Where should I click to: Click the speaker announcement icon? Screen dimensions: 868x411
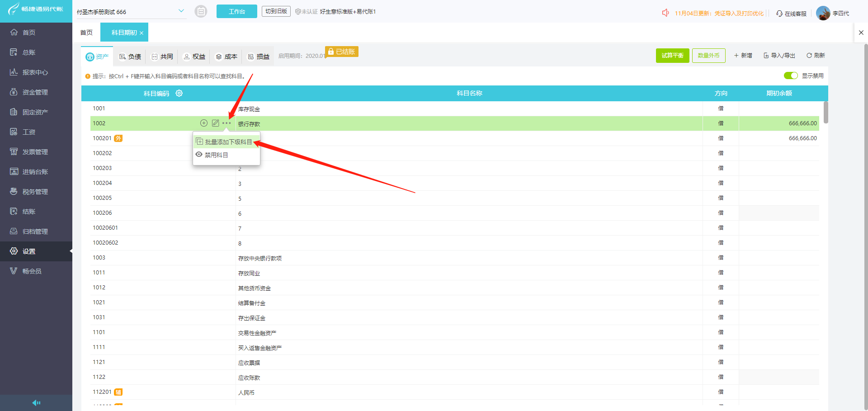coord(665,13)
